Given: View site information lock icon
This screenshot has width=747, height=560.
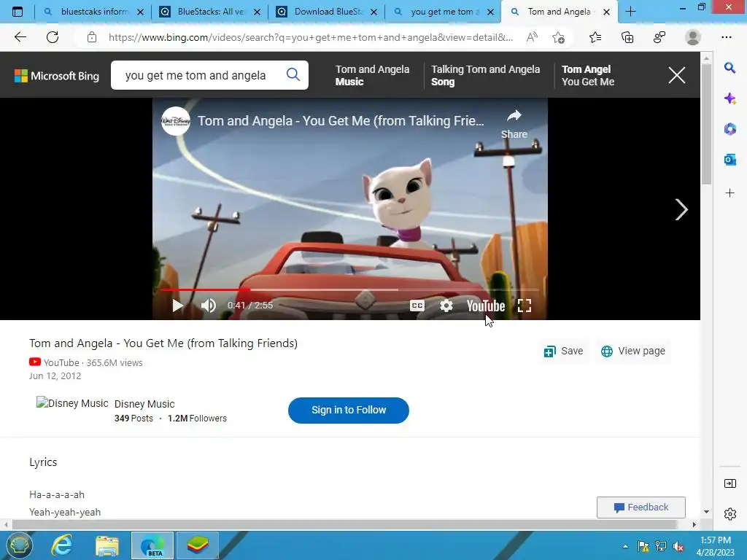Looking at the screenshot, I should click(x=92, y=37).
